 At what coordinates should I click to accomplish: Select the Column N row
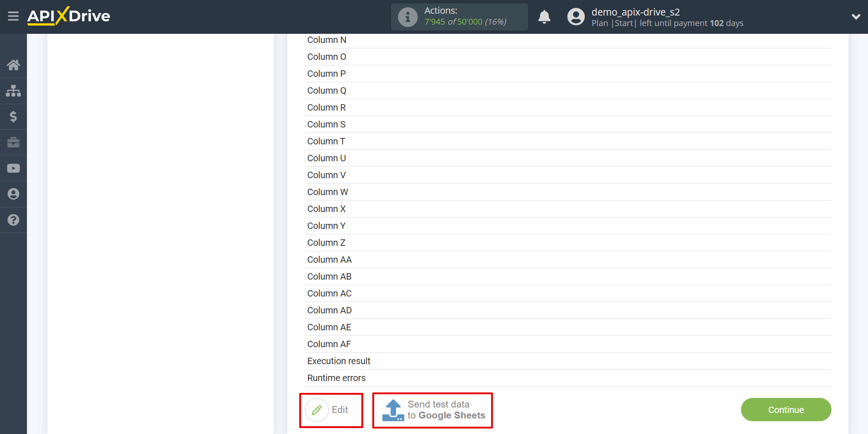click(x=567, y=40)
